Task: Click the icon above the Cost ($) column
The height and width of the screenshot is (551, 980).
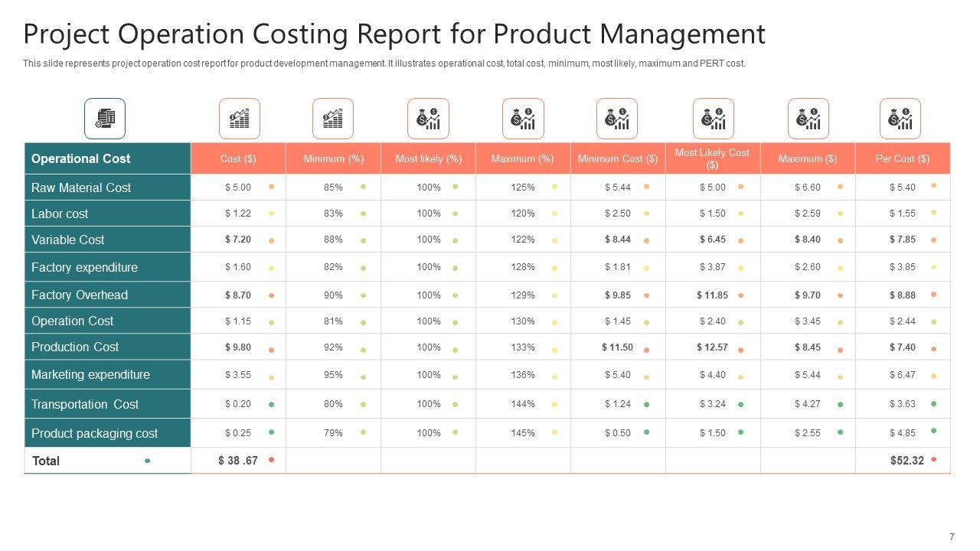Action: 239,119
